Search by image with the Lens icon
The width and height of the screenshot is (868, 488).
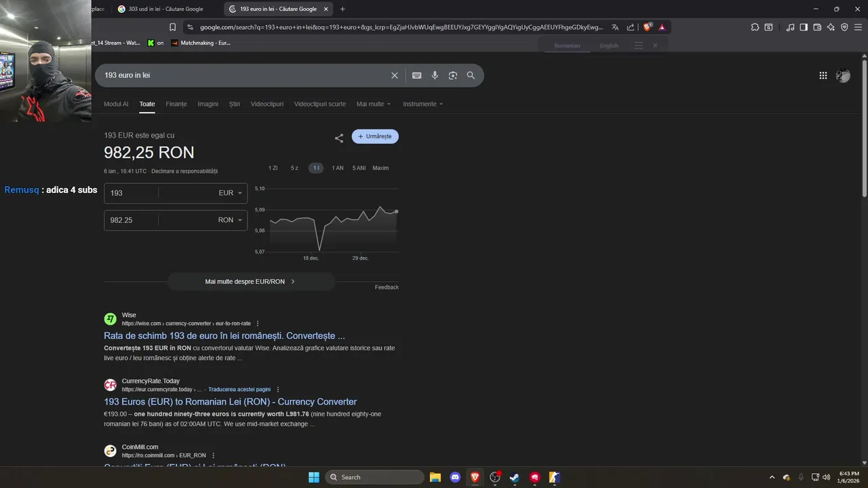pos(453,75)
